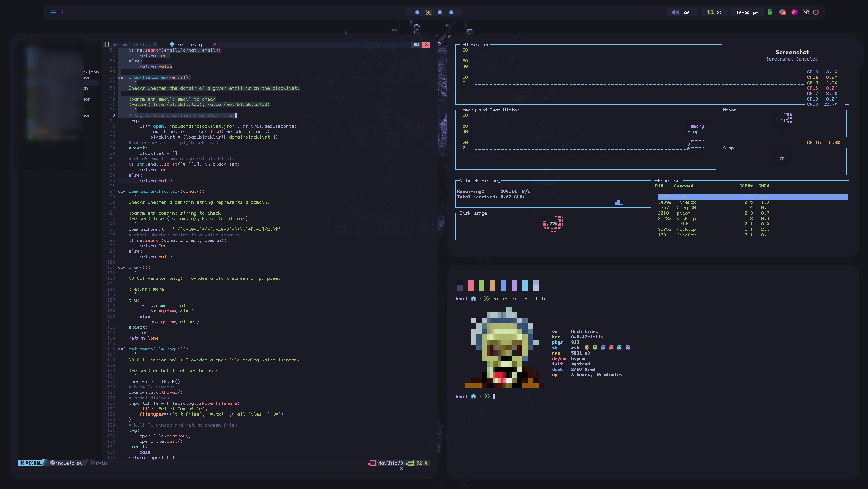Image resolution: width=868 pixels, height=489 pixels.
Task: Click the %CPU column sort header
Action: tap(746, 186)
